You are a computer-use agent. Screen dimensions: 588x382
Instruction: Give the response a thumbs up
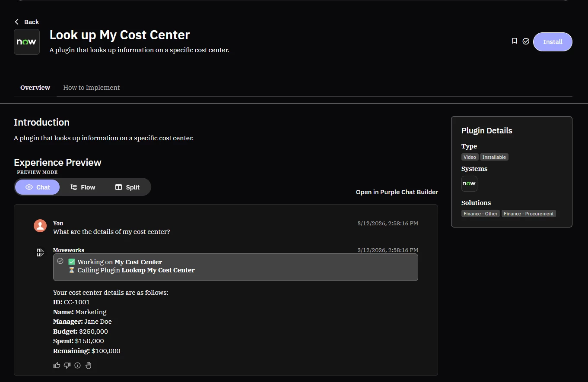coord(57,366)
